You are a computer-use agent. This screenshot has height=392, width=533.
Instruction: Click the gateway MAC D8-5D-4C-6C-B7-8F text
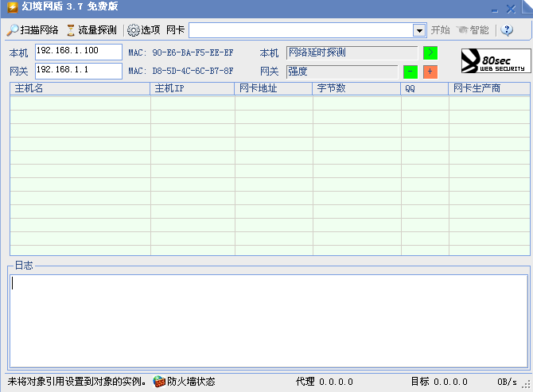[x=193, y=71]
